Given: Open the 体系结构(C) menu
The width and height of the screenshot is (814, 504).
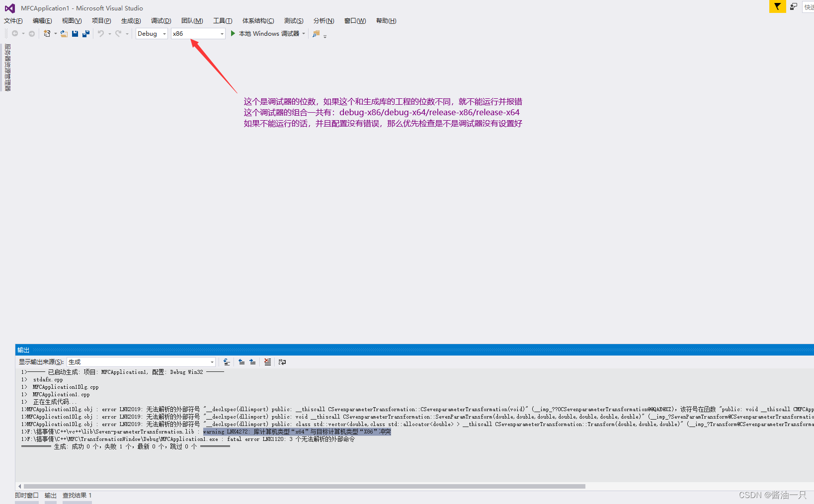Looking at the screenshot, I should 258,21.
